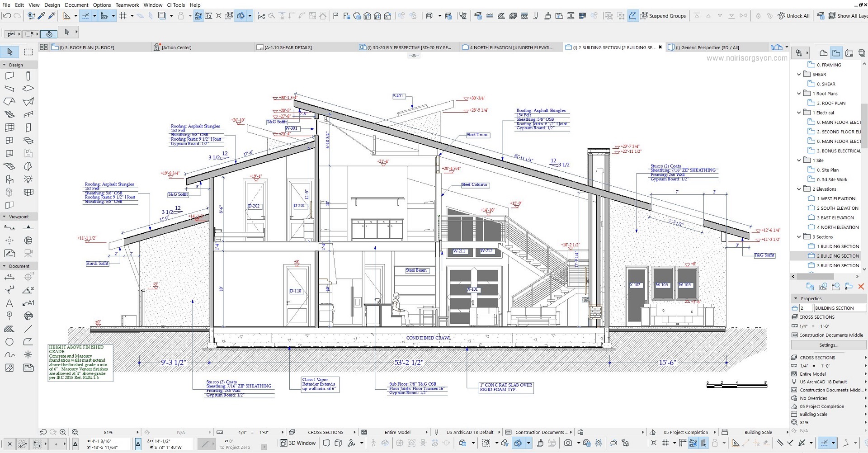Viewport: 868px width, 453px height.
Task: Click the Undo arrow in the toolbar
Action: 7,16
